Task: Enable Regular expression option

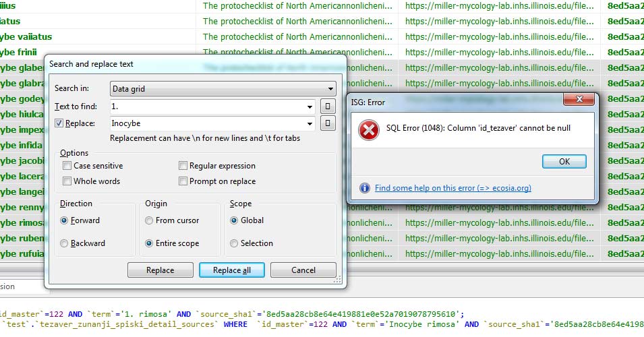Action: [183, 166]
